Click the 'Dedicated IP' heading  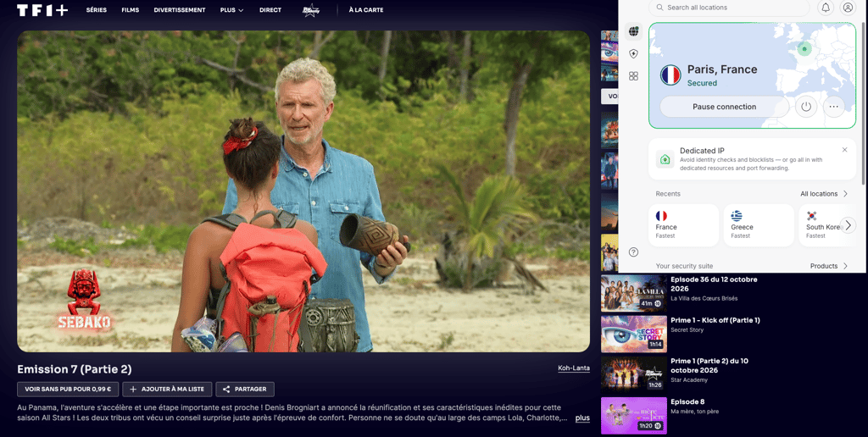tap(702, 151)
